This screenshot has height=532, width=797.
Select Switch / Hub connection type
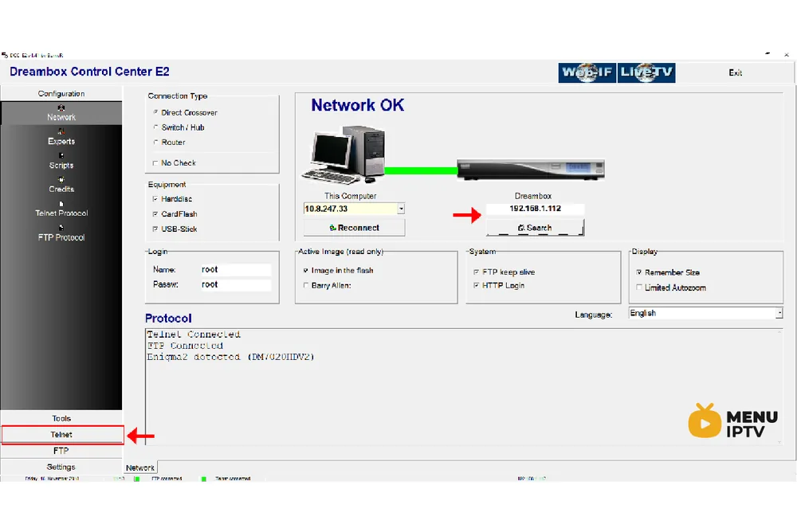(155, 127)
